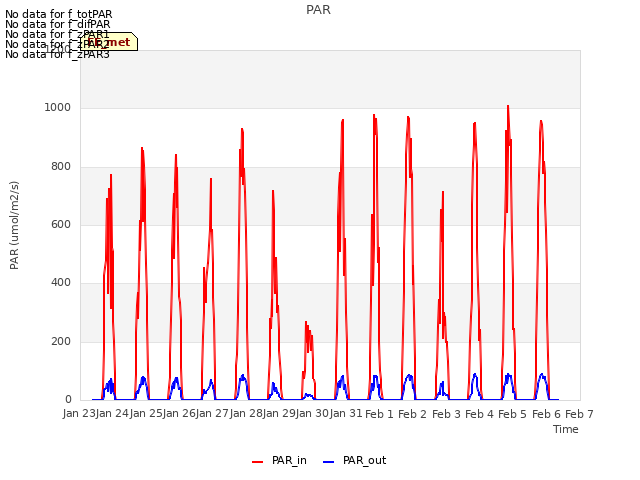This screenshot has height=480, width=640.
Task: Click the Feb 7 x-axis label
Action: (x=579, y=414)
